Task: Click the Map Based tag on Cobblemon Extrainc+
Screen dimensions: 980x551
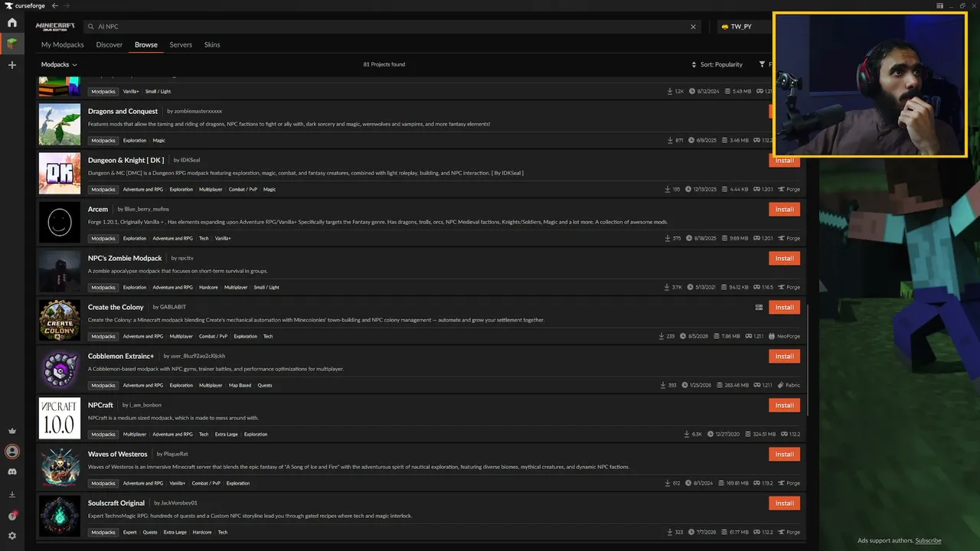Action: point(240,386)
